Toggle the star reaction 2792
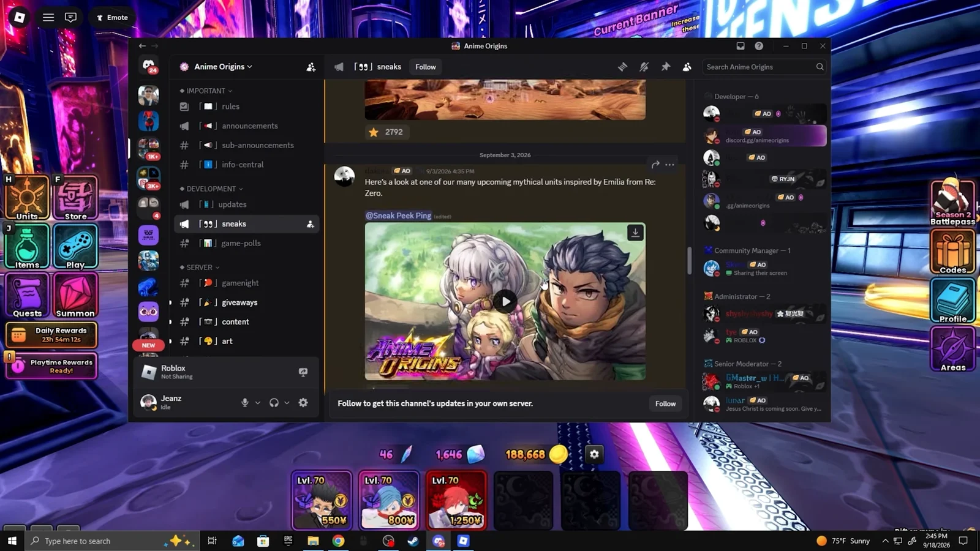 (386, 132)
